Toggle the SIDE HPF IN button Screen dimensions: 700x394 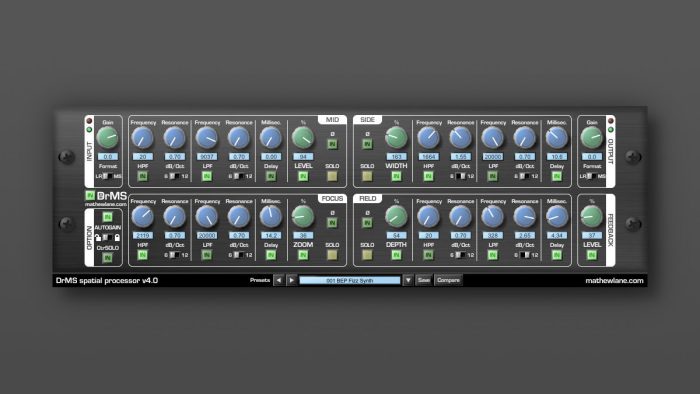tap(429, 176)
